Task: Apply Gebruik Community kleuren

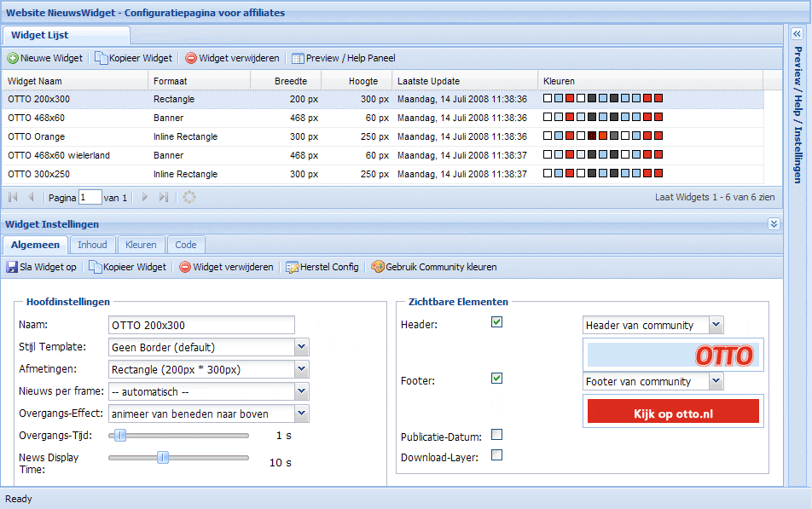Action: click(x=434, y=267)
